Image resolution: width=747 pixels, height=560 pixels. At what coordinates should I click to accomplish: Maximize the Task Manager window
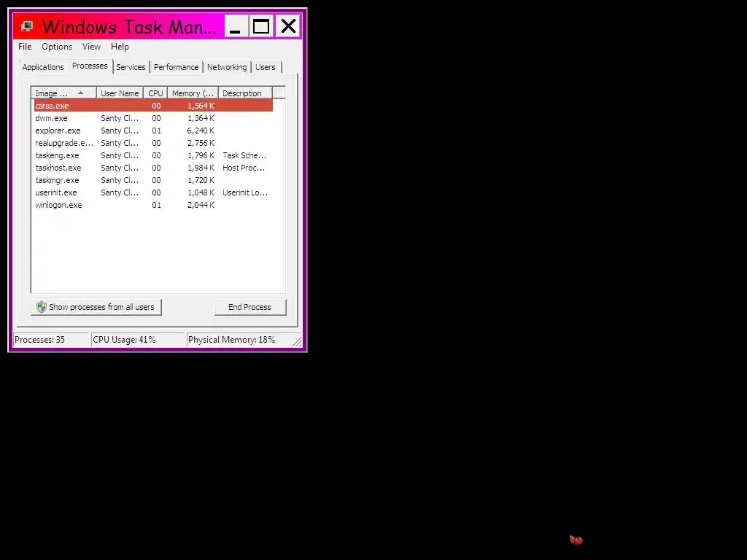261,26
